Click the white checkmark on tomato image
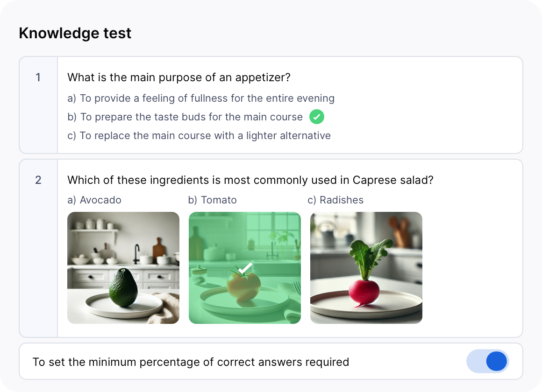The height and width of the screenshot is (392, 542). [x=245, y=268]
